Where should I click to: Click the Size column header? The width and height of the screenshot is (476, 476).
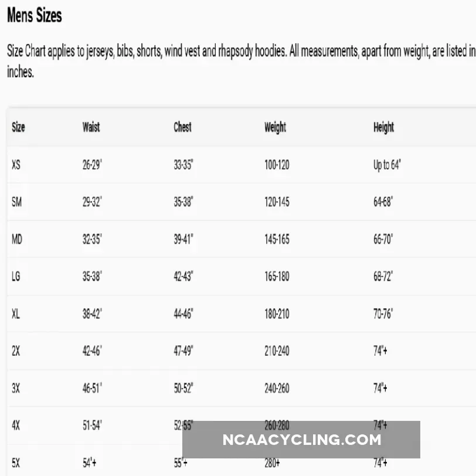[x=18, y=127]
